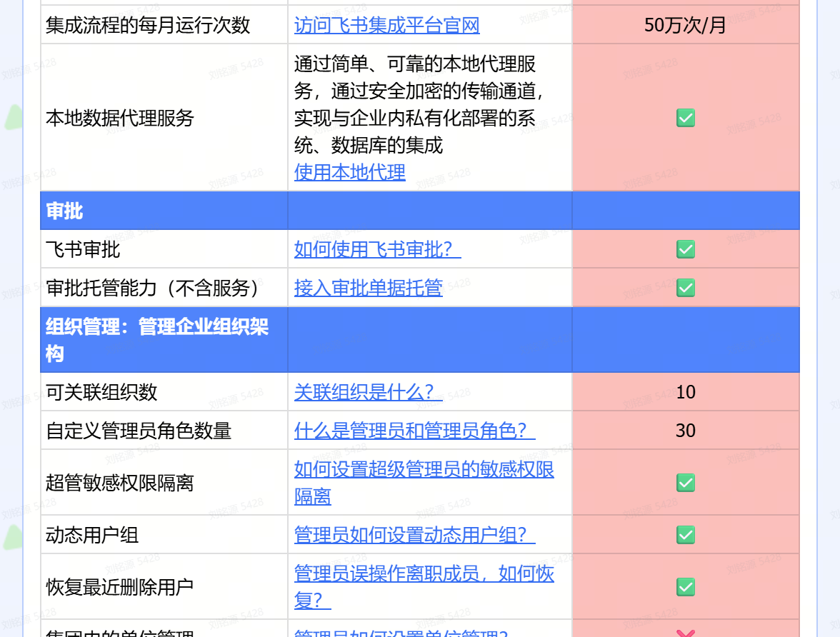The image size is (840, 637).
Task: Select cell text 飞书审批
Action: pyautogui.click(x=83, y=249)
